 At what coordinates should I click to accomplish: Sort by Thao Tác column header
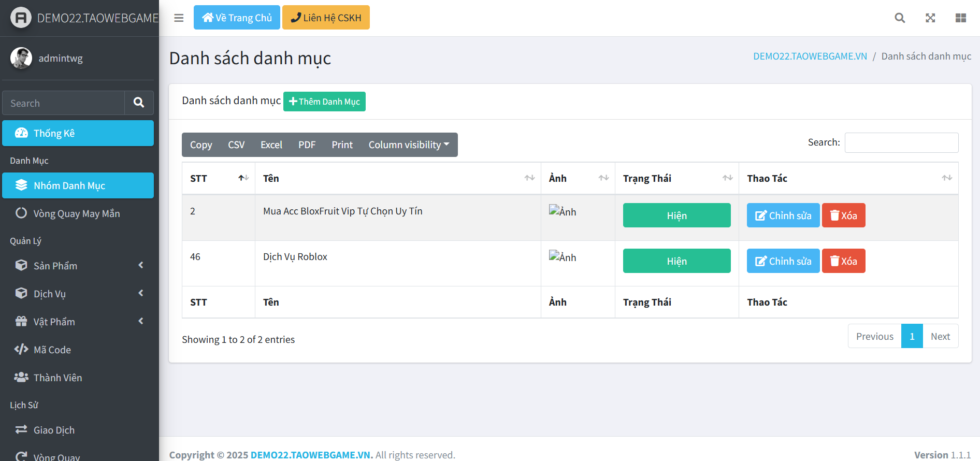pos(848,178)
